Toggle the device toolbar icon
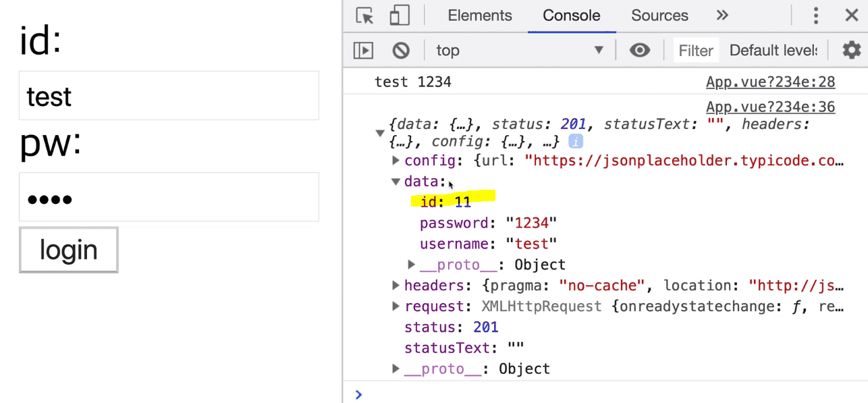Viewport: 868px width, 403px height. pyautogui.click(x=400, y=16)
